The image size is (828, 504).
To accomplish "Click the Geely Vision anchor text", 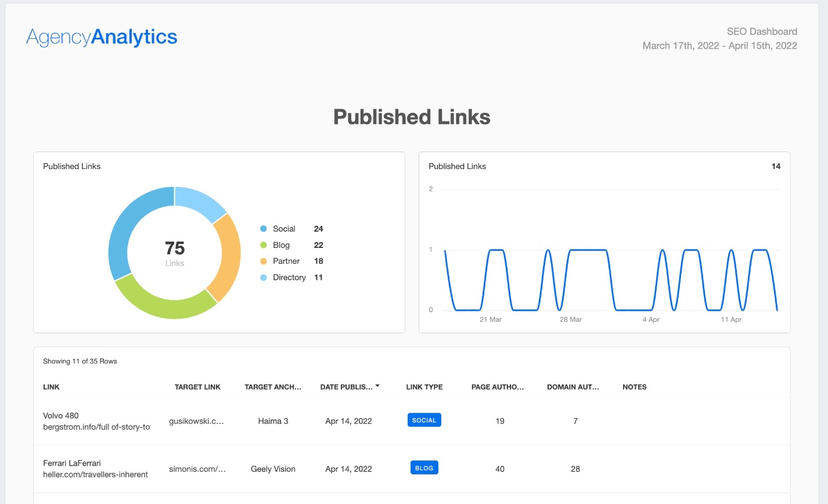I will click(273, 469).
